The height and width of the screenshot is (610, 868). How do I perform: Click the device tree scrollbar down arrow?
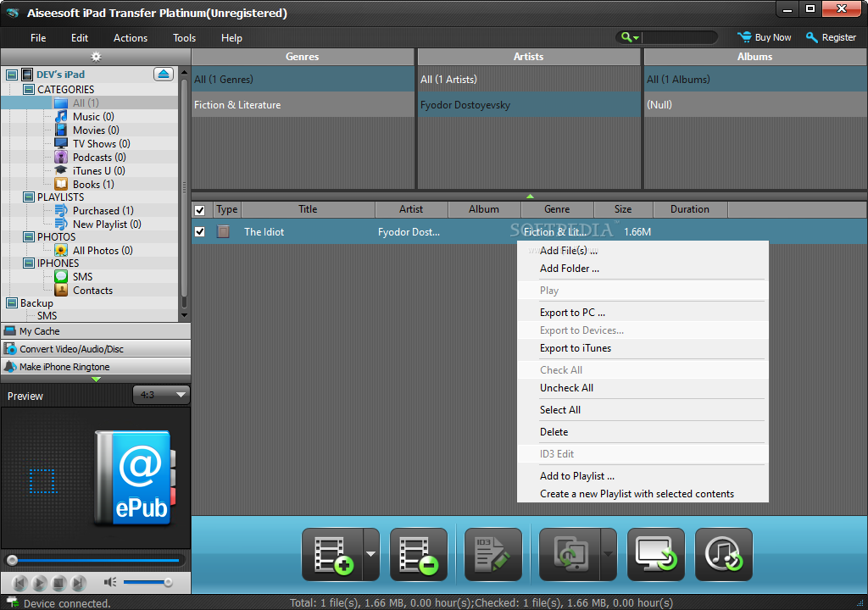coord(184,315)
